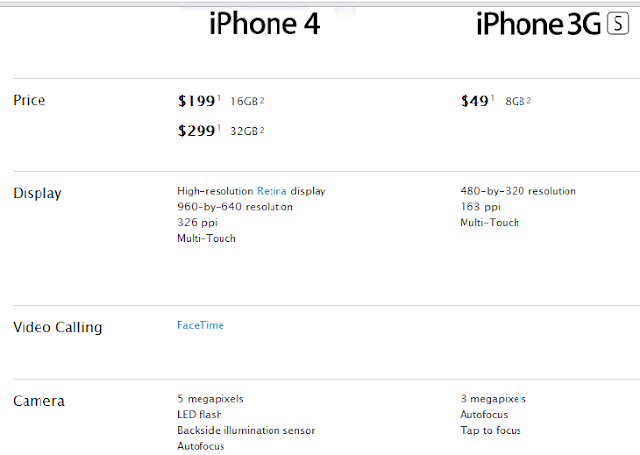Open the Retina display link

coord(272,191)
